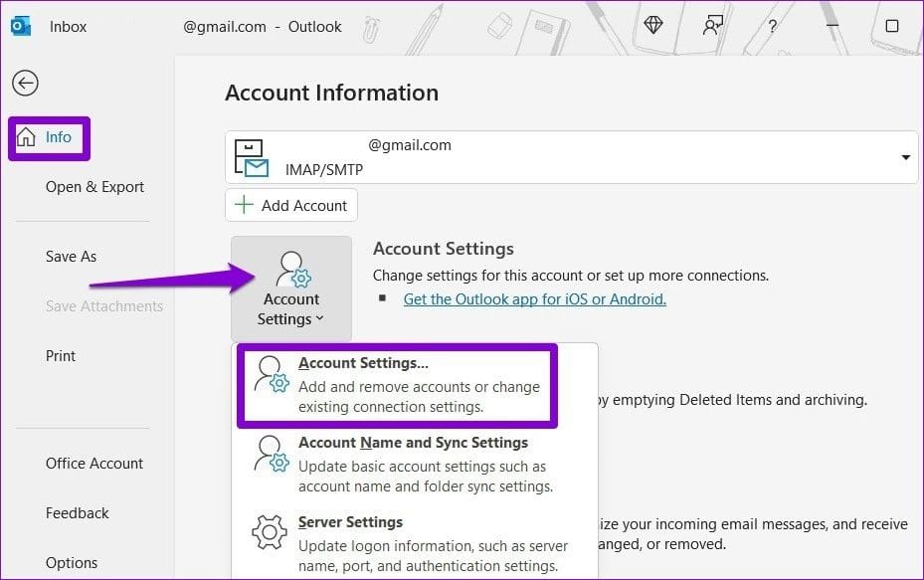Open the Account Settings chevron dropdown
Screen dimensions: 924x580
click(x=321, y=318)
